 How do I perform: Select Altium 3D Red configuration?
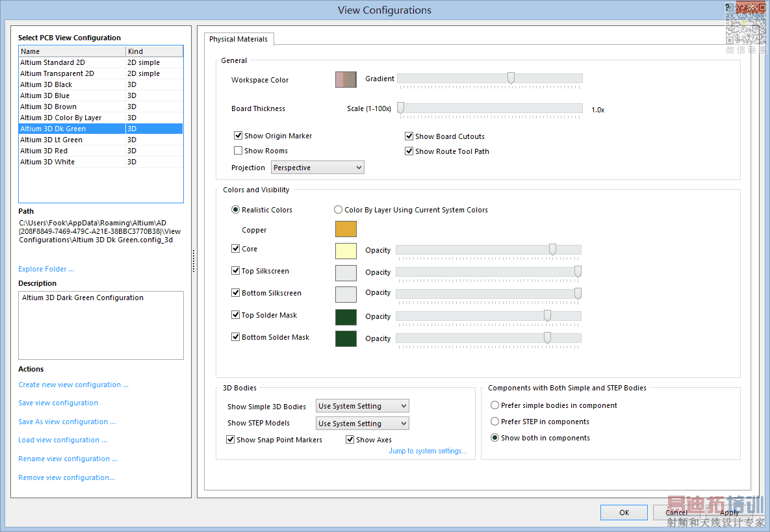coord(101,151)
